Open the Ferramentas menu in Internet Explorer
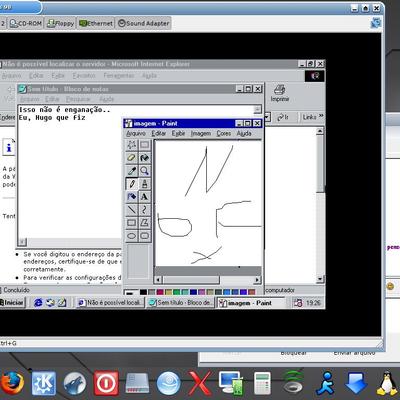The image size is (400, 400). pyautogui.click(x=118, y=76)
